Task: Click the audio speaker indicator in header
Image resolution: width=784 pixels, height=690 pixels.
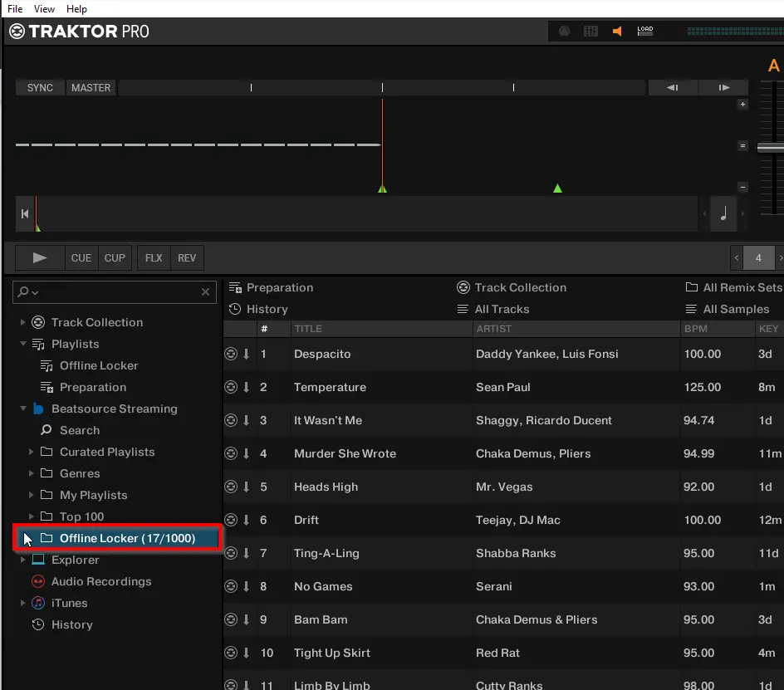Action: 617,32
